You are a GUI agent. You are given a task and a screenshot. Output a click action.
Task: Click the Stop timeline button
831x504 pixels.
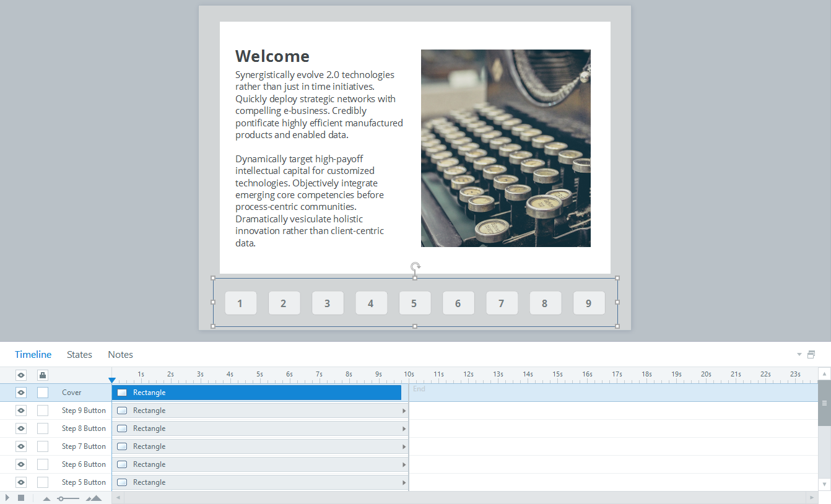click(x=21, y=498)
